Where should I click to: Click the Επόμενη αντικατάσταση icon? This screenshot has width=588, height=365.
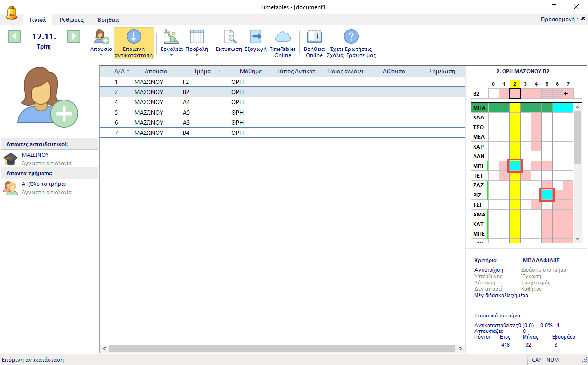click(x=134, y=37)
